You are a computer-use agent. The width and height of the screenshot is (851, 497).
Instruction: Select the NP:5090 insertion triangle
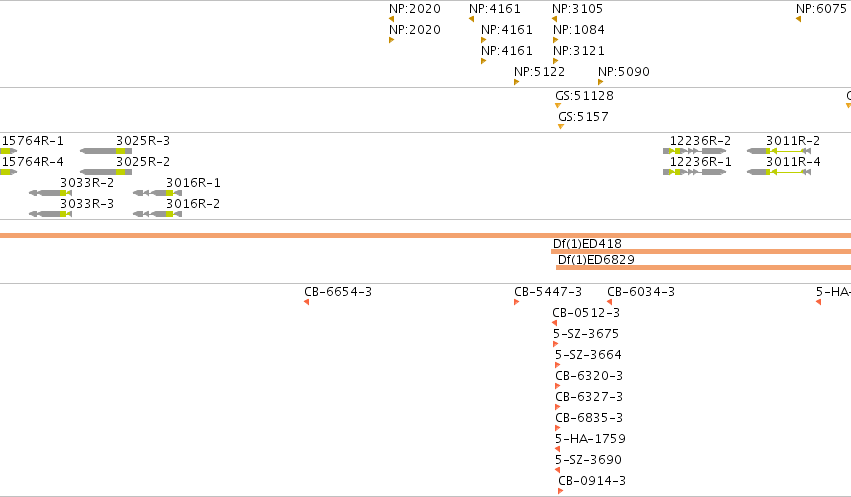pos(601,82)
